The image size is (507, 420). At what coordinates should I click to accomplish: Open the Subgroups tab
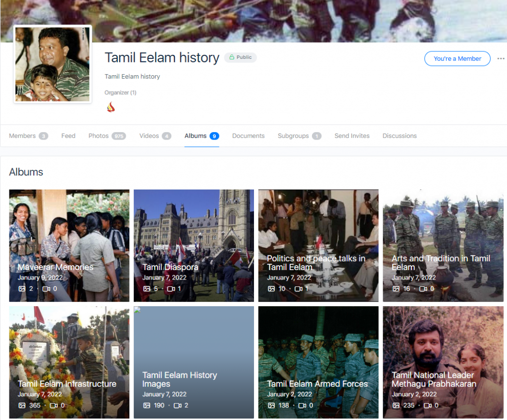(300, 136)
